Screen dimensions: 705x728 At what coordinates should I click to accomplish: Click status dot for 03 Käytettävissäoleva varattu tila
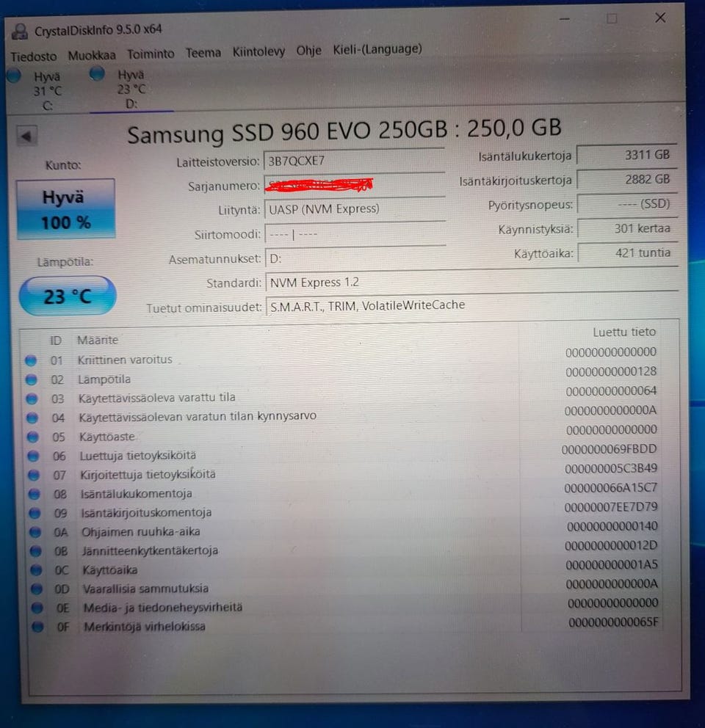pos(32,398)
